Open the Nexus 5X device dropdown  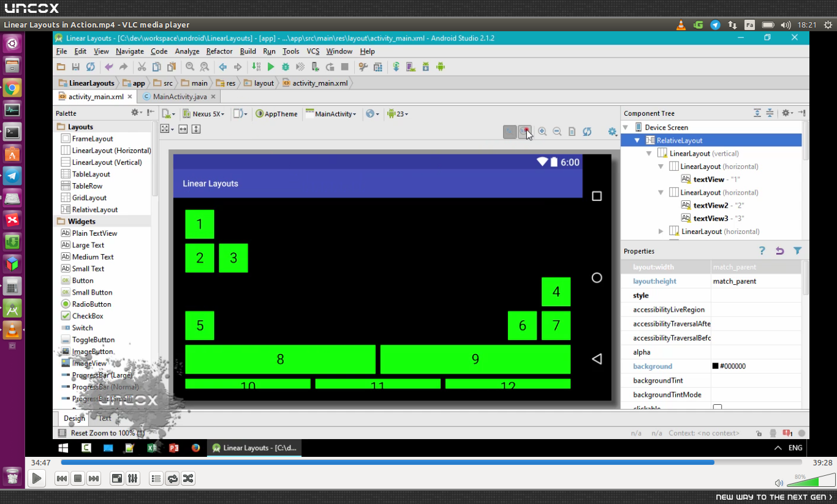coord(203,114)
